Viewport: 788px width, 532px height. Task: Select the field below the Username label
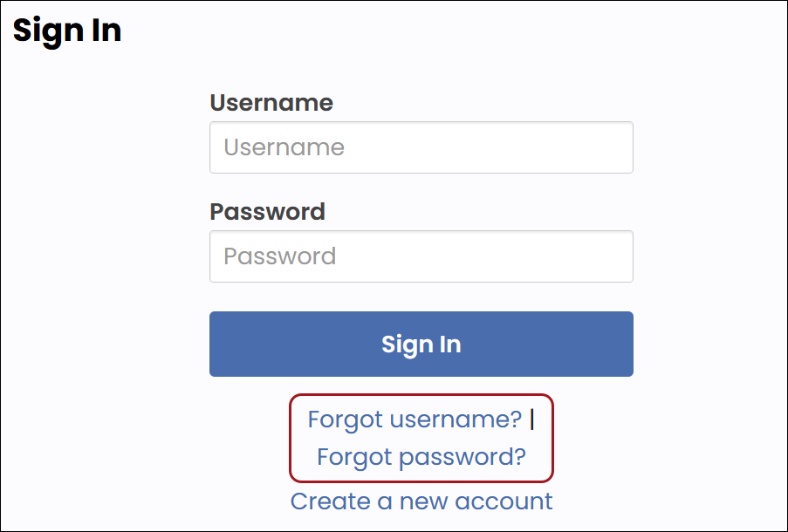pyautogui.click(x=421, y=147)
